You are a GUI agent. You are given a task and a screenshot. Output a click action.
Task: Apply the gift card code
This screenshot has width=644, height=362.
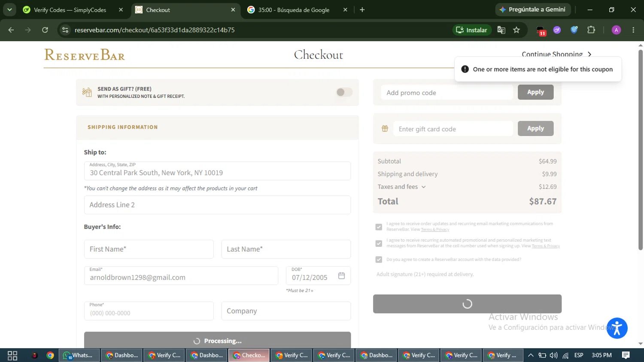[535, 128]
